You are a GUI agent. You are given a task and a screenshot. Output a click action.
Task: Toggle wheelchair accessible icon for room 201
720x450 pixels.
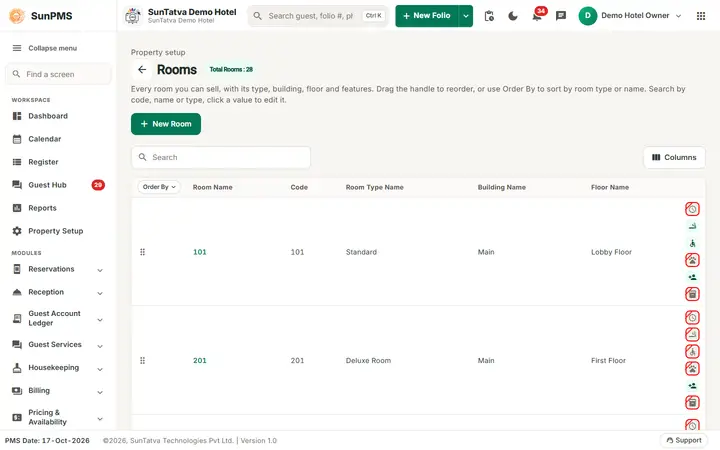click(692, 352)
